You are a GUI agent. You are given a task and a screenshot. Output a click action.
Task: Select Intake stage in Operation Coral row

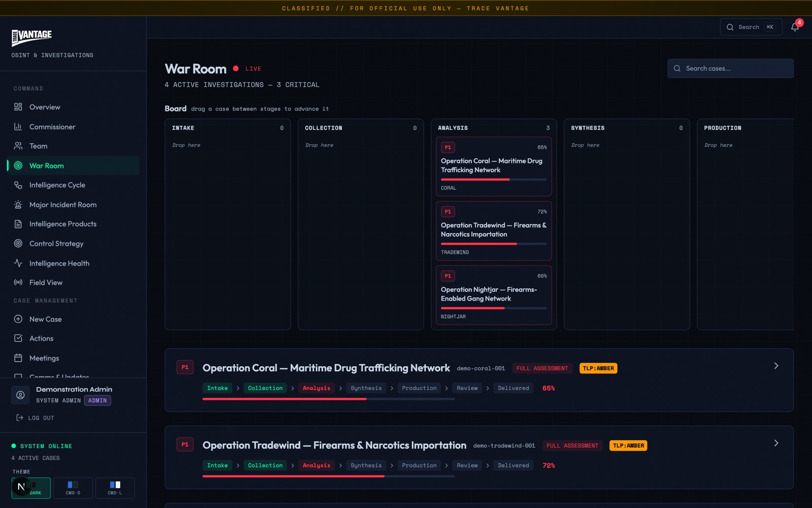click(x=217, y=388)
